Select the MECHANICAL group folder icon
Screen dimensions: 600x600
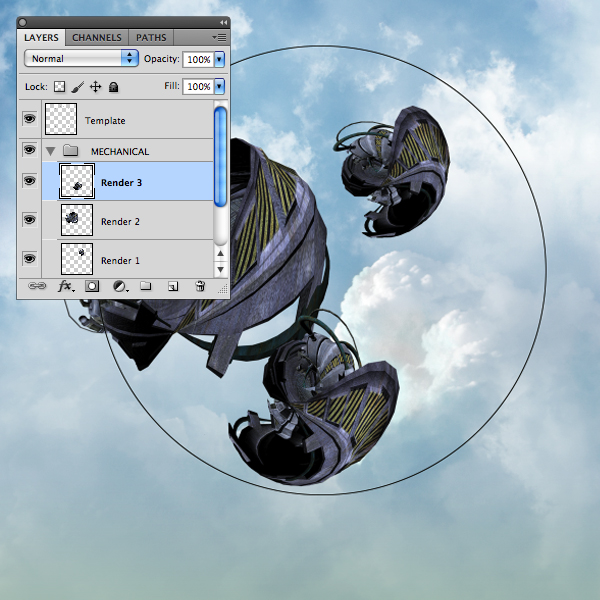tap(71, 150)
